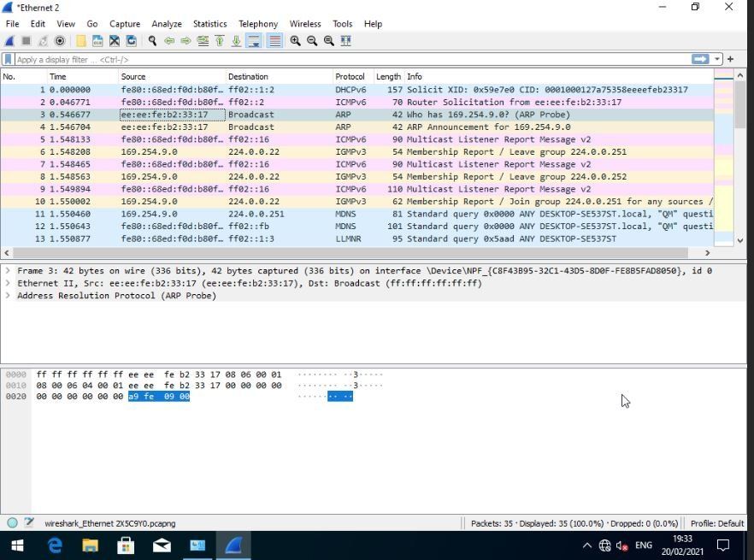The image size is (754, 560).
Task: Restart the current capture
Action: click(x=43, y=41)
